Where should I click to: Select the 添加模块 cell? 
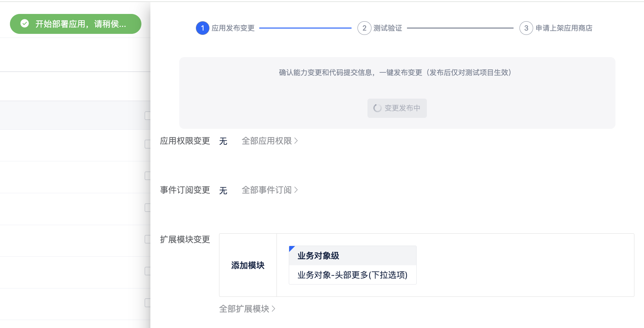(x=248, y=265)
